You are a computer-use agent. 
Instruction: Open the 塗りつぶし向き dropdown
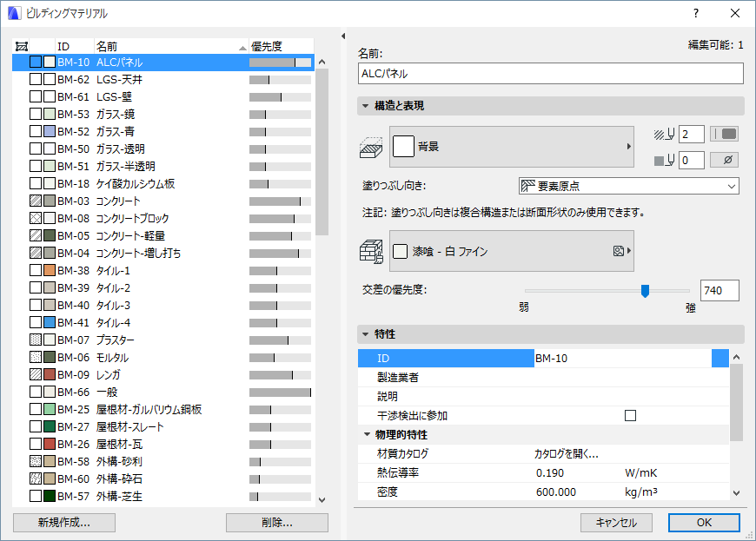pos(629,186)
